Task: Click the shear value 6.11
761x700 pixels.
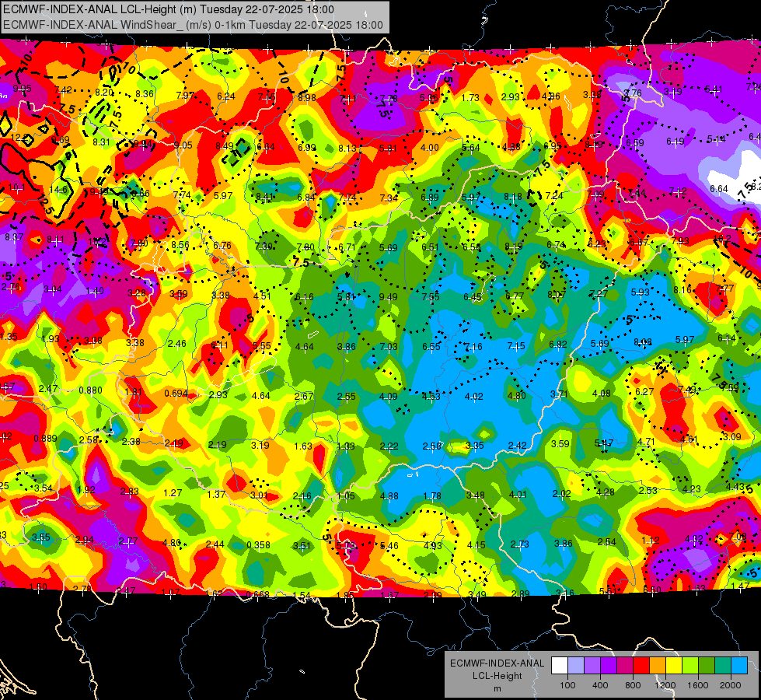Action: pos(219,345)
